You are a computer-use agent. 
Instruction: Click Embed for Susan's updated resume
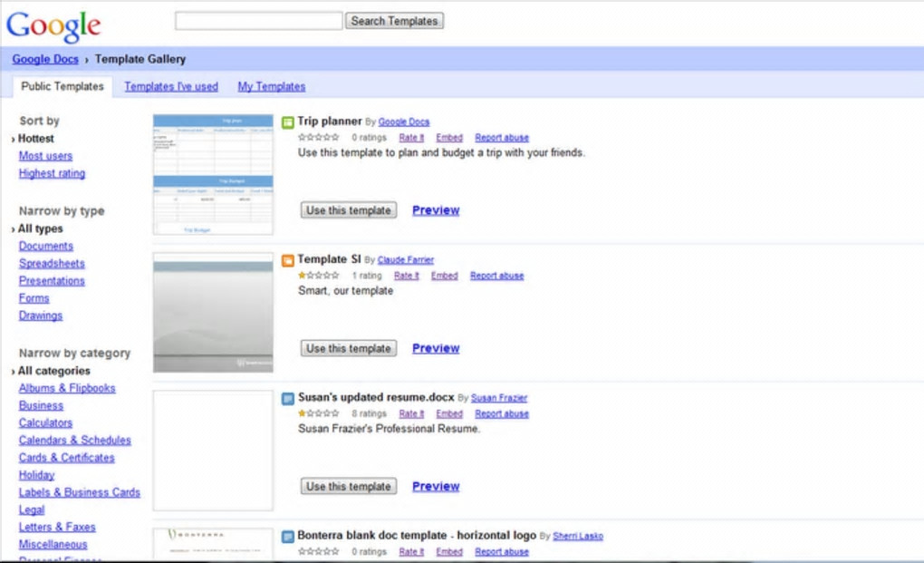coord(449,413)
